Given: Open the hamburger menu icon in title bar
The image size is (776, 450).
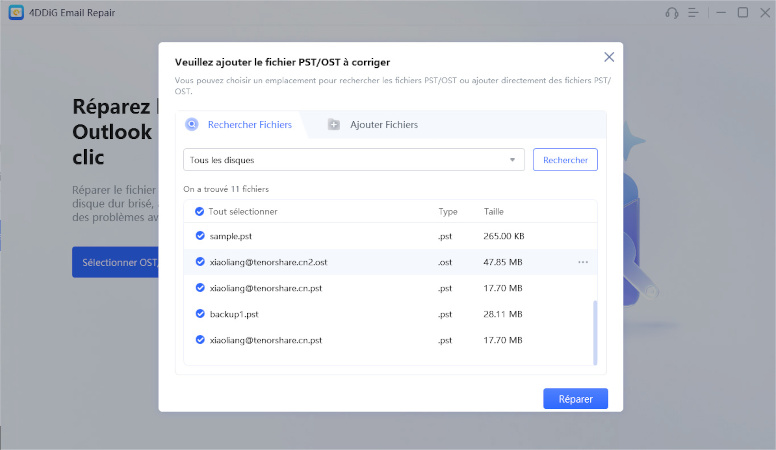Looking at the screenshot, I should tap(693, 13).
